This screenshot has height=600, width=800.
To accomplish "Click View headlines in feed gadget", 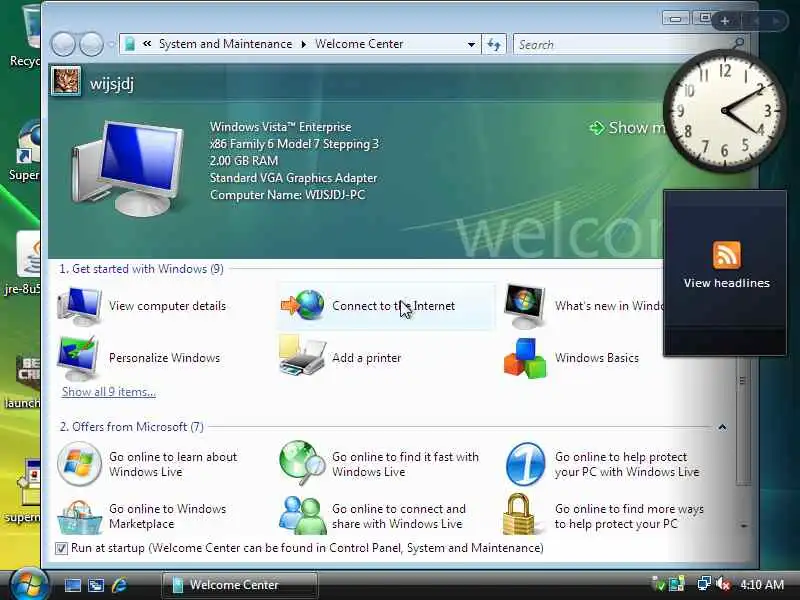I will (727, 283).
